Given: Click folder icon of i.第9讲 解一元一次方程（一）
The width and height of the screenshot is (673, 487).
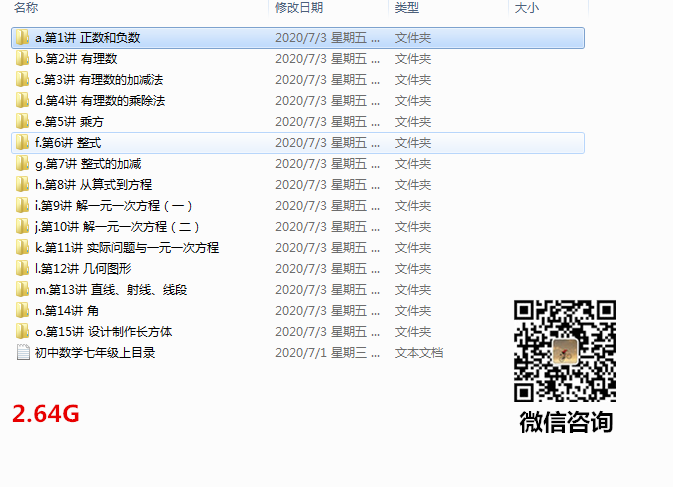Looking at the screenshot, I should click(22, 206).
